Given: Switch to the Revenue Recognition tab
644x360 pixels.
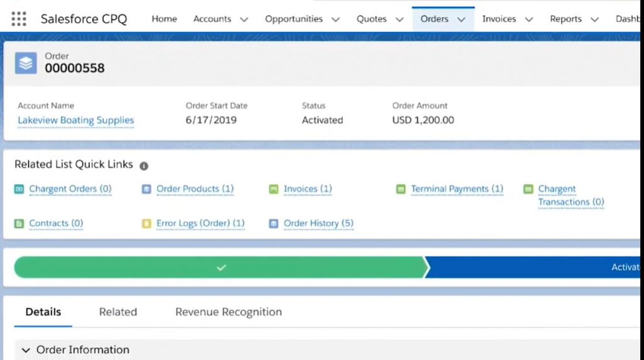Looking at the screenshot, I should coord(228,312).
